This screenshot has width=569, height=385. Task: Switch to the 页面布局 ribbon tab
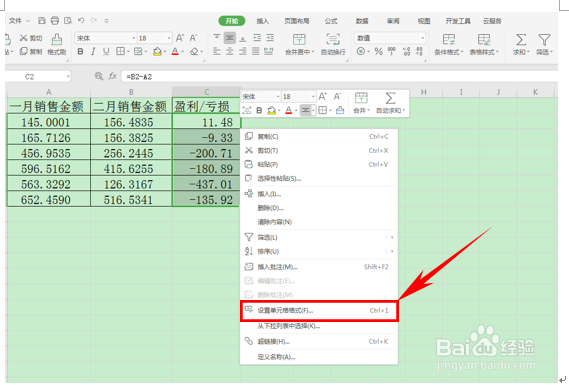coord(296,21)
